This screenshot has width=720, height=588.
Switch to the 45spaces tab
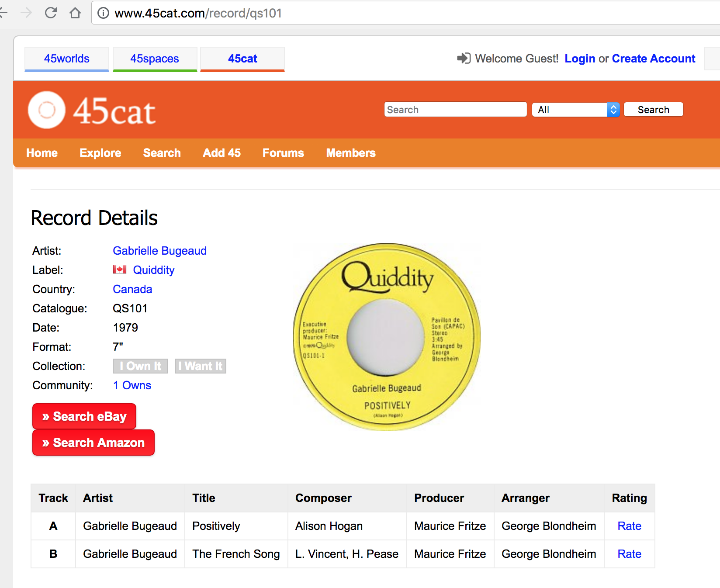pyautogui.click(x=155, y=59)
